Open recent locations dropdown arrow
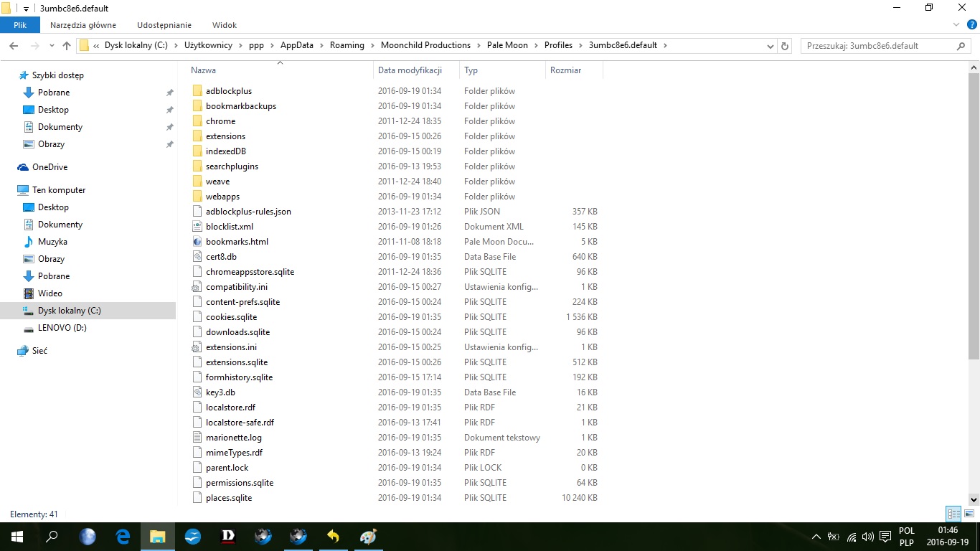 tap(52, 45)
